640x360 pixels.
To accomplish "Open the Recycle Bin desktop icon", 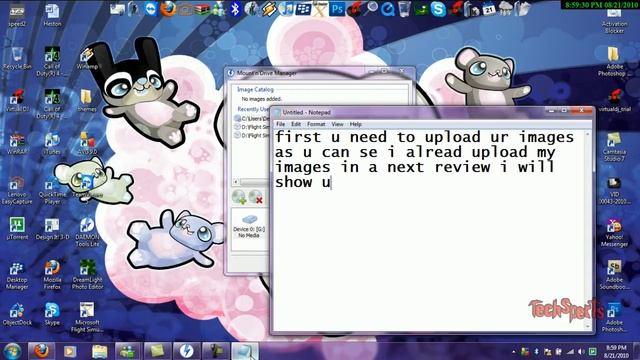I will (17, 58).
